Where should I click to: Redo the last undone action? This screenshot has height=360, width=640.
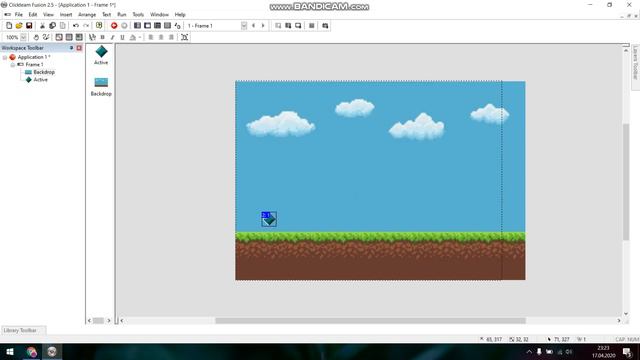tap(86, 25)
